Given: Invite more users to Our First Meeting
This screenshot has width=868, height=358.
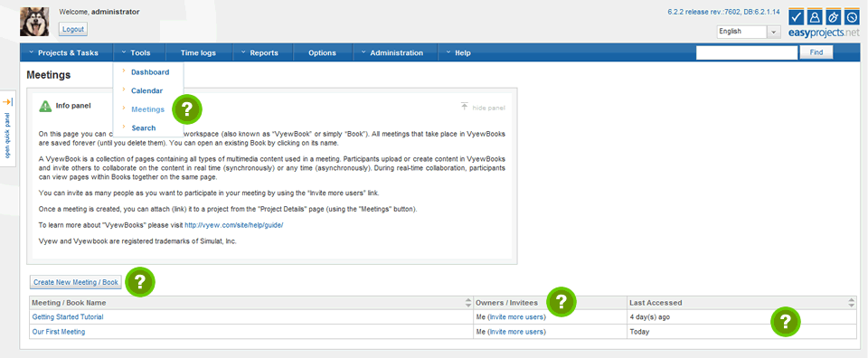Looking at the screenshot, I should pos(516,332).
